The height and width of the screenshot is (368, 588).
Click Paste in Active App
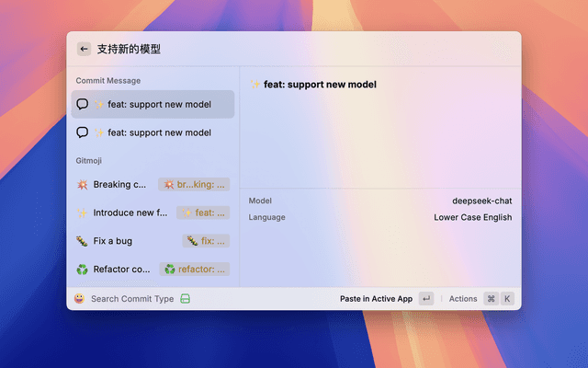(376, 299)
